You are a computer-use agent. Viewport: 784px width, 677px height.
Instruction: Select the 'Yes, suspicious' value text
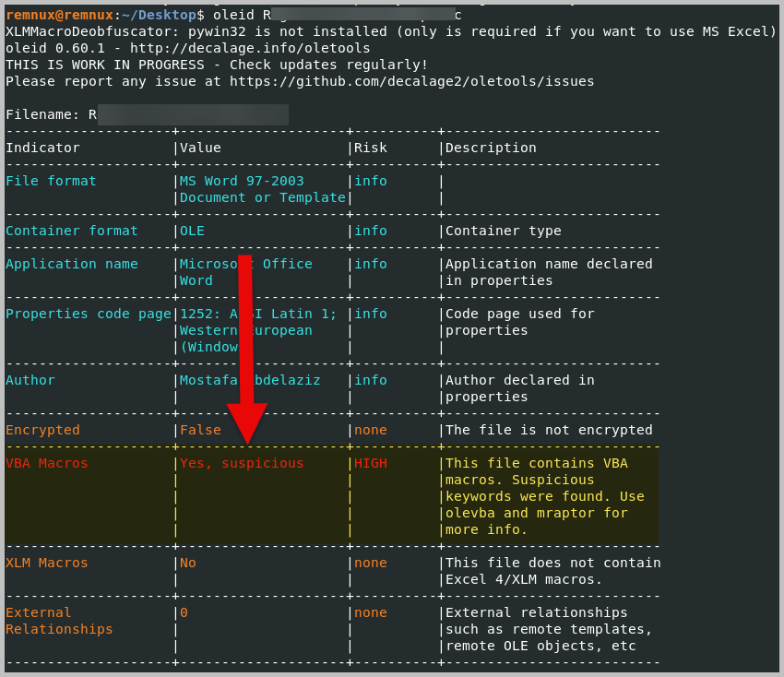[242, 463]
